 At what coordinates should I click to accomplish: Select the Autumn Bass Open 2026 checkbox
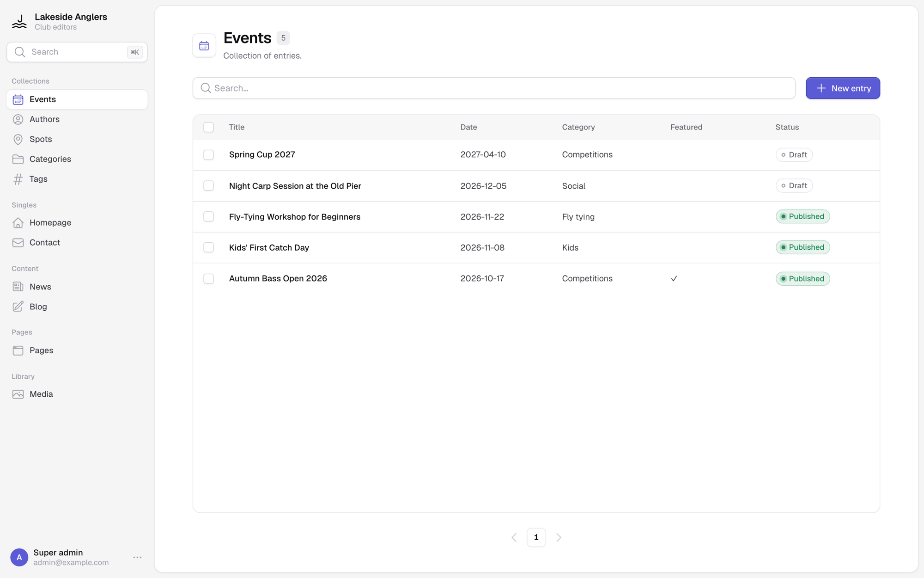[x=209, y=279]
